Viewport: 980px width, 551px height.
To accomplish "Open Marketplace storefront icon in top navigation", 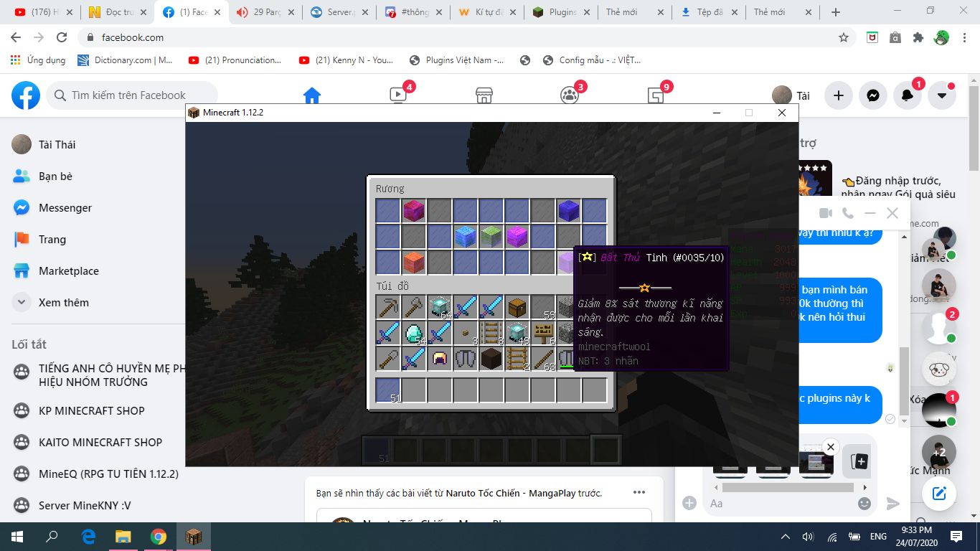I will pyautogui.click(x=484, y=95).
